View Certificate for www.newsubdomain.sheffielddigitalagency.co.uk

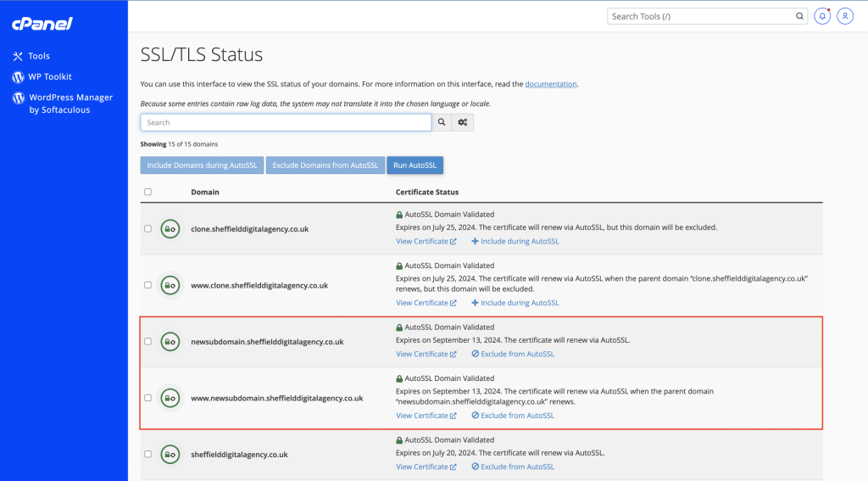point(426,416)
